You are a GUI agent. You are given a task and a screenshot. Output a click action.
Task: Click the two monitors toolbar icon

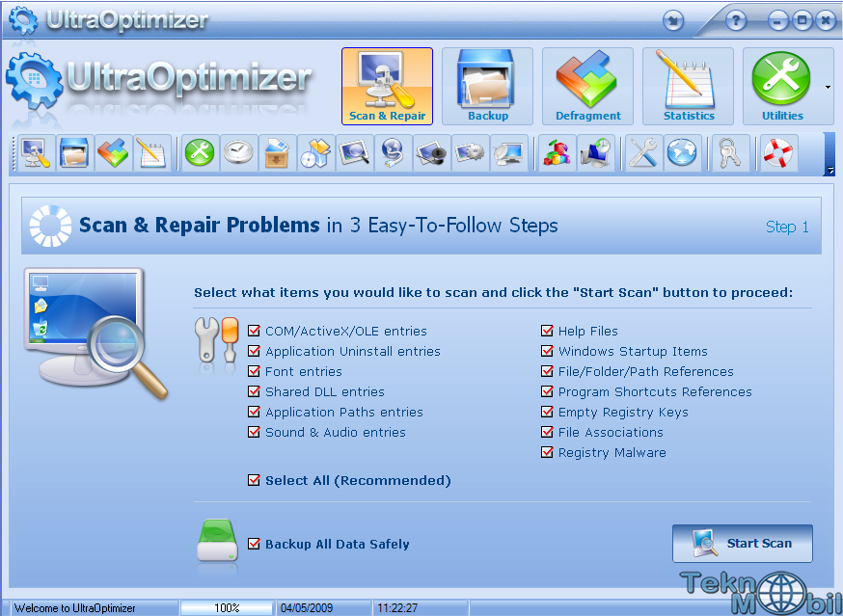508,153
